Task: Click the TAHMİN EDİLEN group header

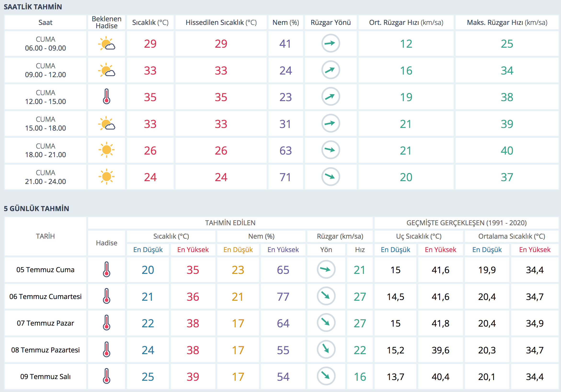Action: pos(230,223)
